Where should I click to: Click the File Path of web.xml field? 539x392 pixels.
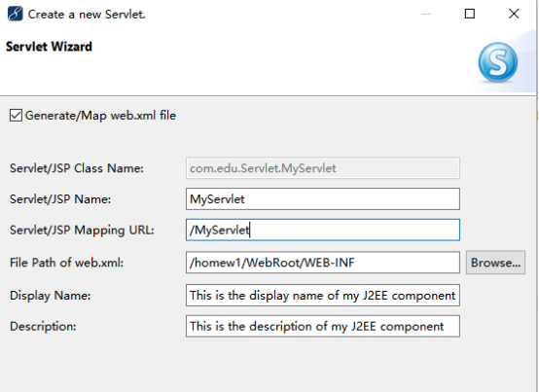(x=323, y=263)
